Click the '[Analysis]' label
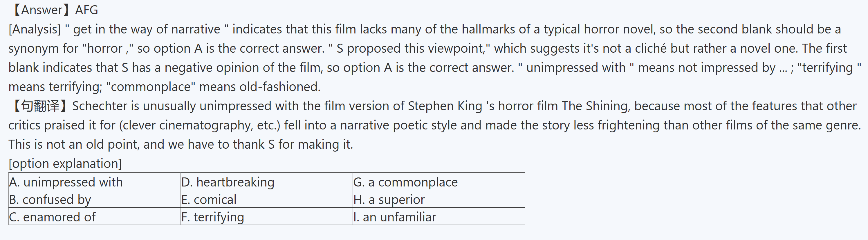Screen dimensions: 868x240 tap(34, 29)
